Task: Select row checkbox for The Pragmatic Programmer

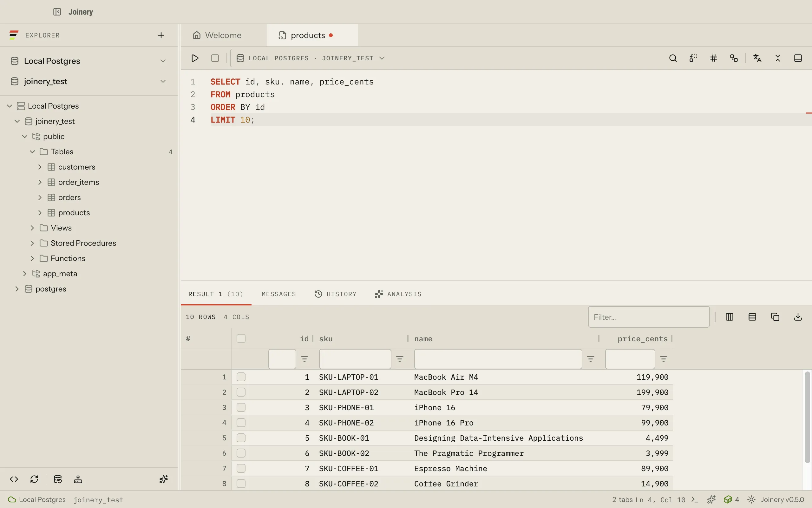Action: coord(241,453)
